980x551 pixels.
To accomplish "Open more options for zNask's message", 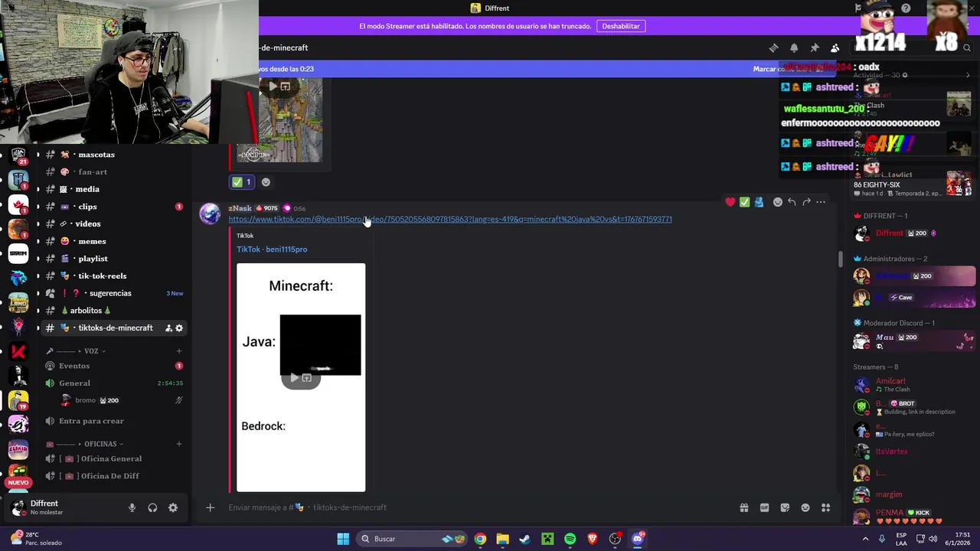I will point(821,202).
